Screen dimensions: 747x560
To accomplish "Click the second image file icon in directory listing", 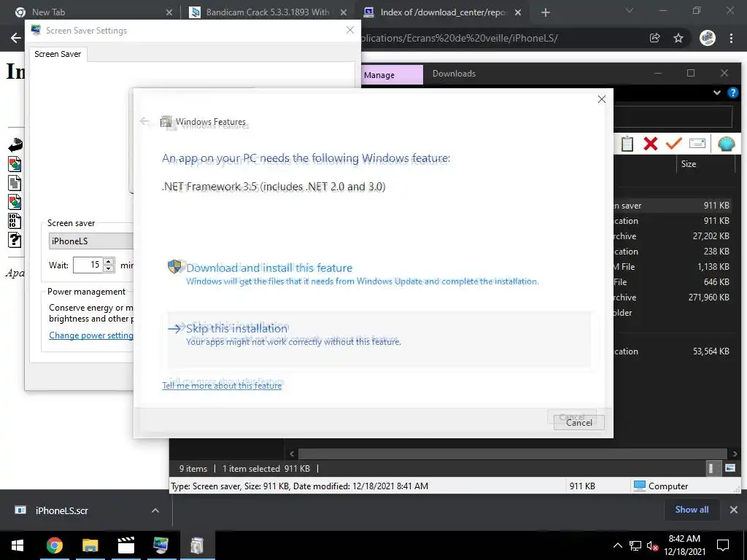I will point(15,202).
